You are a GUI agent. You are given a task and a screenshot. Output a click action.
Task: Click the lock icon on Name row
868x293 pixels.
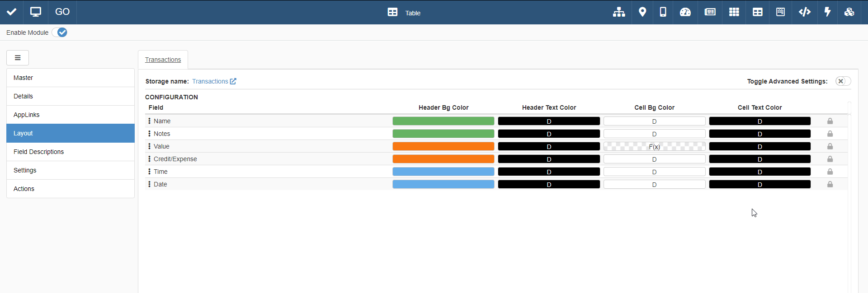coord(830,121)
